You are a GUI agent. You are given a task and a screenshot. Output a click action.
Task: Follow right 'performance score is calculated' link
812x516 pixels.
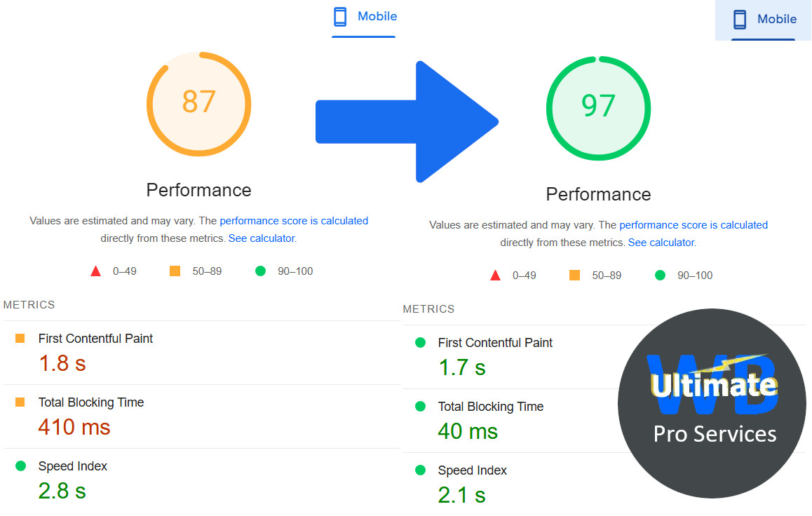click(x=693, y=225)
